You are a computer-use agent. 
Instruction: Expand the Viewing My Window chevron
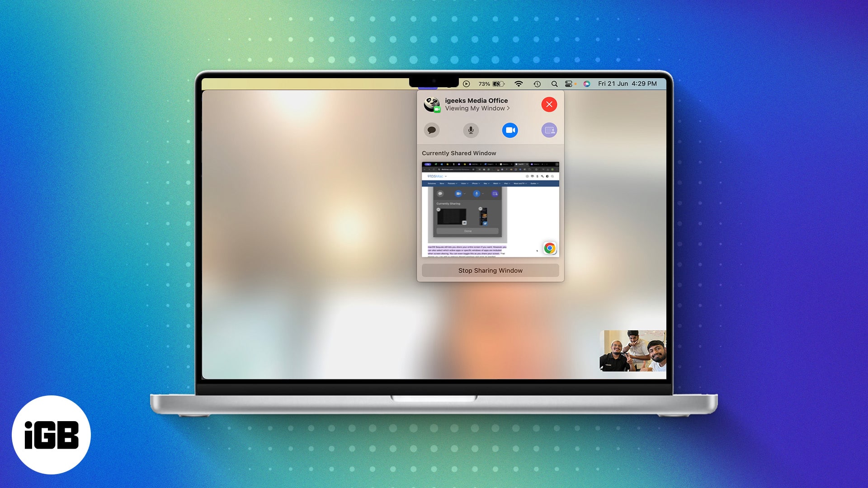click(511, 108)
